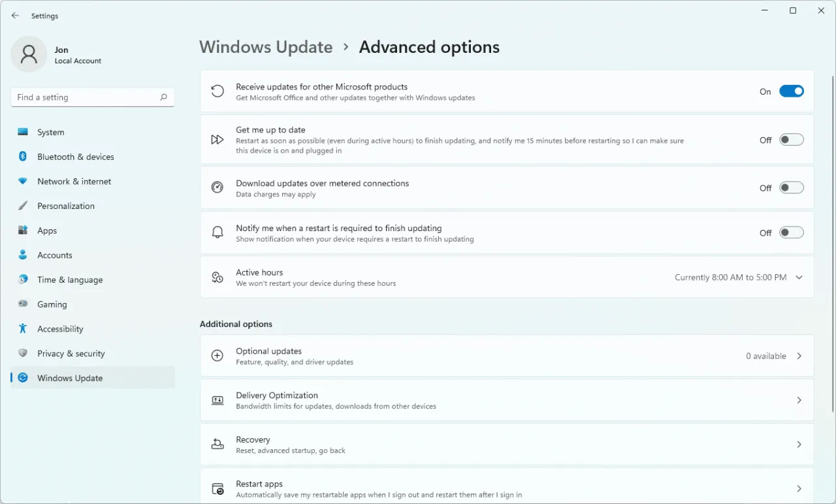Select System in the Settings sidebar
The image size is (836, 504).
(x=50, y=132)
